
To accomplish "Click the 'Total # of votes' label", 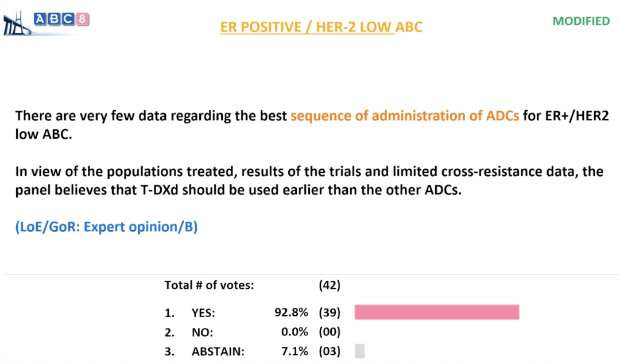I will [x=209, y=285].
